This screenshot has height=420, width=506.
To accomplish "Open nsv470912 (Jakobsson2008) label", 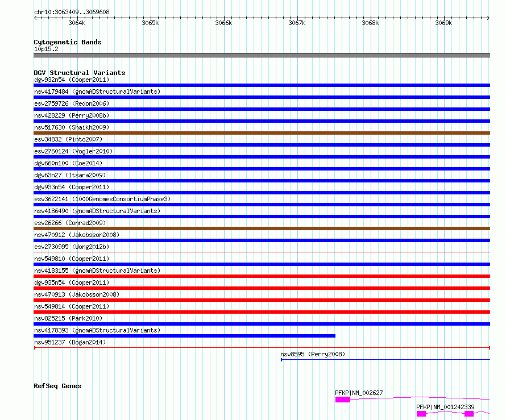I will coord(77,235).
